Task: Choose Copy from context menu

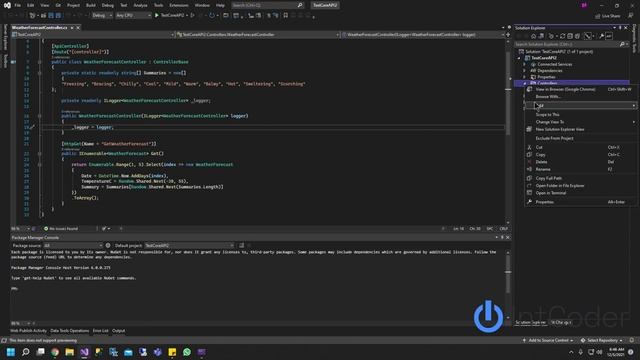Action: point(581,155)
